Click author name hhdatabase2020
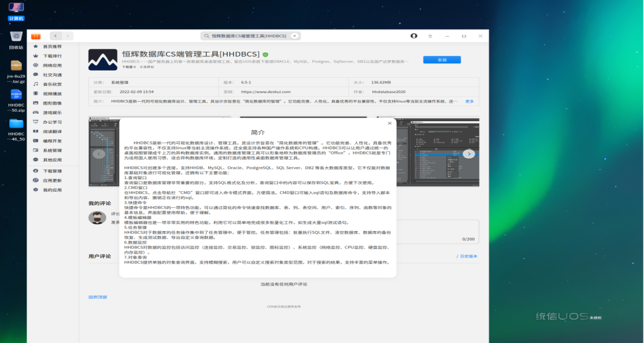Image resolution: width=644 pixels, height=343 pixels. (x=389, y=91)
